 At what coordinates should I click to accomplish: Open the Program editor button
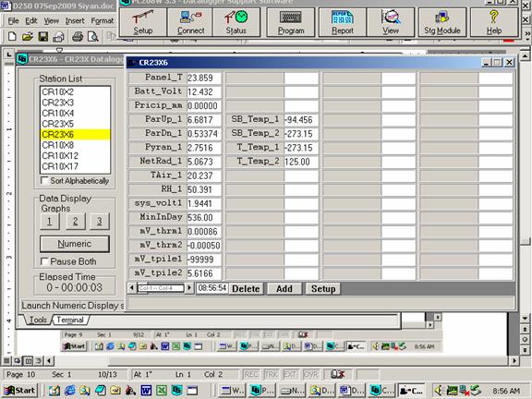(291, 22)
